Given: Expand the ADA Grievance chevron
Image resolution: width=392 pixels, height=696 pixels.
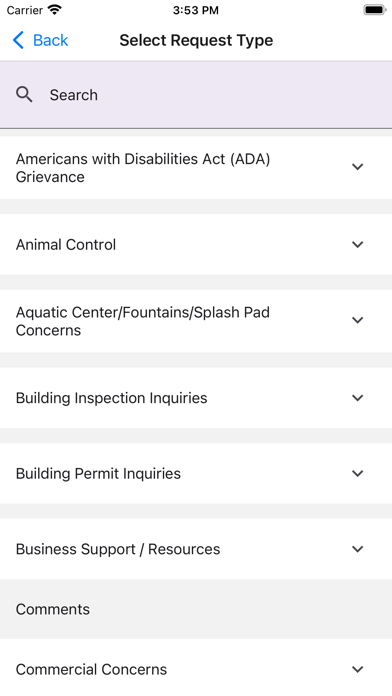Looking at the screenshot, I should [x=357, y=167].
